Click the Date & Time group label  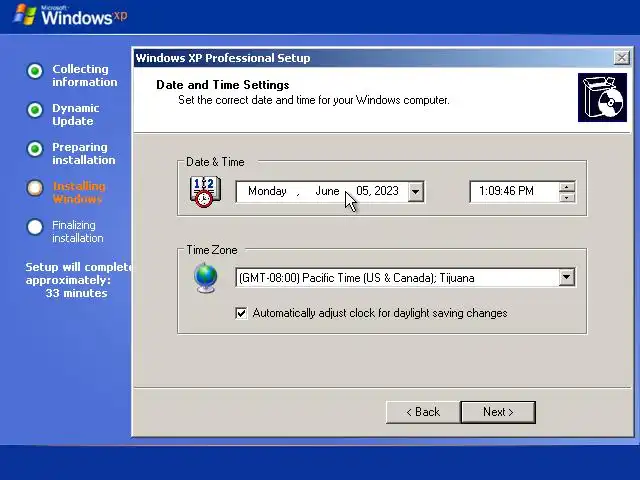pyautogui.click(x=215, y=162)
